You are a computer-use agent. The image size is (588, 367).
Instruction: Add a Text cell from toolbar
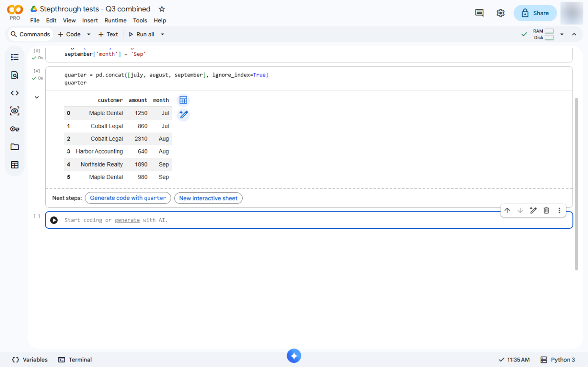tap(108, 34)
